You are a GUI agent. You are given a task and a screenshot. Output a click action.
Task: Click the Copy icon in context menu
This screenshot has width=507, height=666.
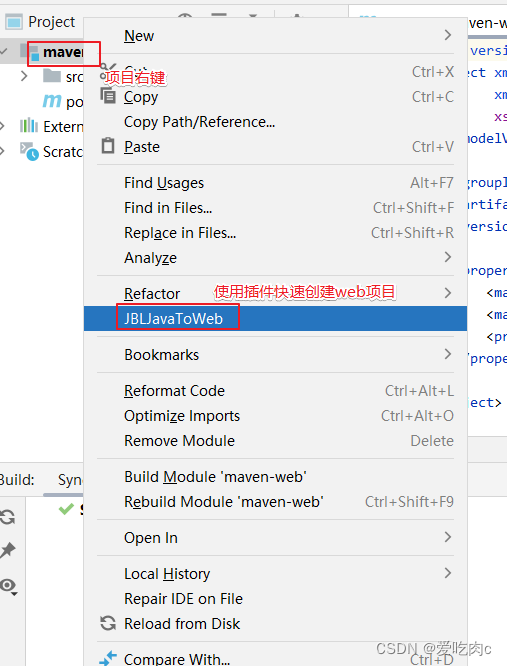click(x=108, y=96)
